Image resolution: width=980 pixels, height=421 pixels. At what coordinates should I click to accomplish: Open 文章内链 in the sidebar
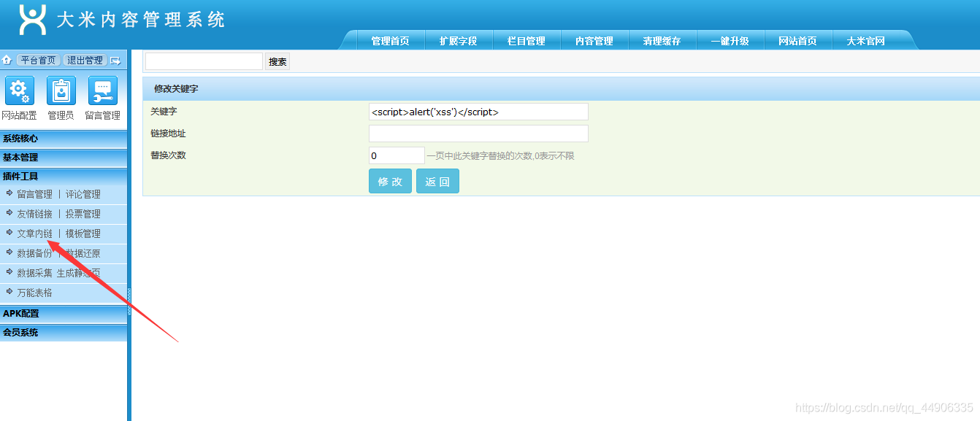point(35,233)
